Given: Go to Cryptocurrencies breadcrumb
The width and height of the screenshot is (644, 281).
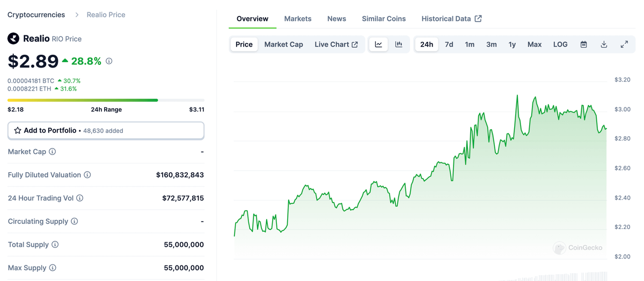Looking at the screenshot, I should point(36,15).
